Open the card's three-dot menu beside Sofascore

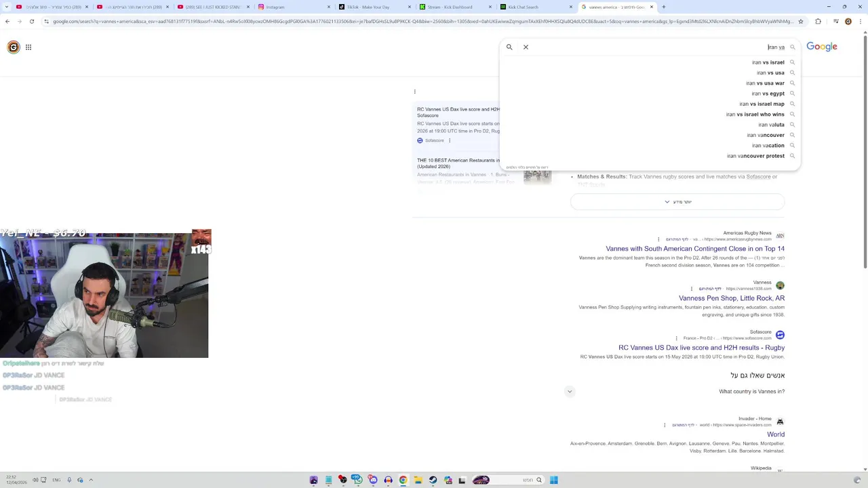(x=450, y=140)
